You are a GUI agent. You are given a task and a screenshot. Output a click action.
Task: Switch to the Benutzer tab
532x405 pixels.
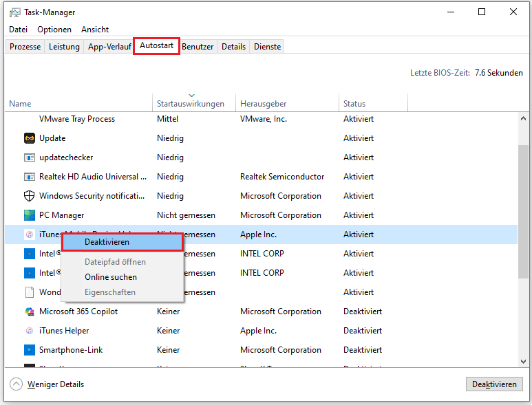coord(198,47)
